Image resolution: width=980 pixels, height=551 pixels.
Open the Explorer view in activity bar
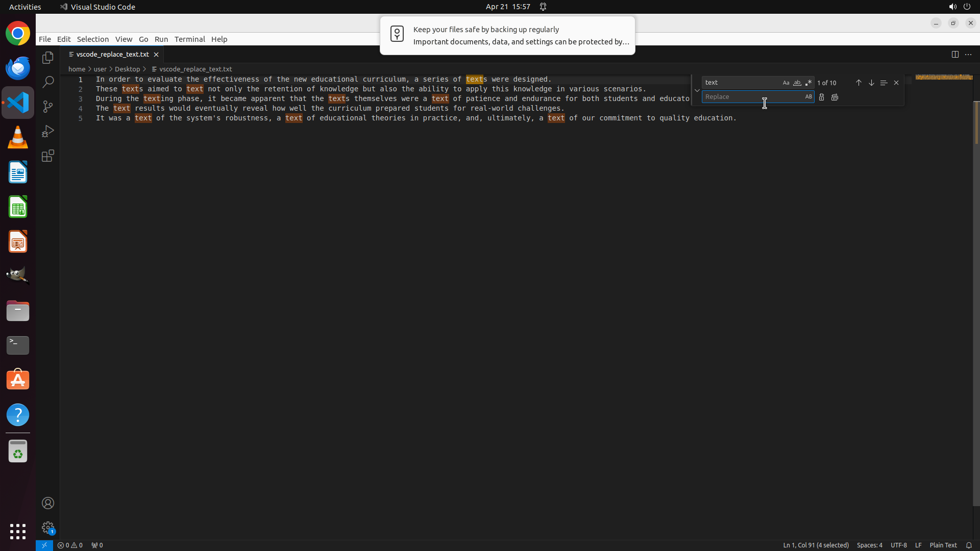tap(48, 58)
